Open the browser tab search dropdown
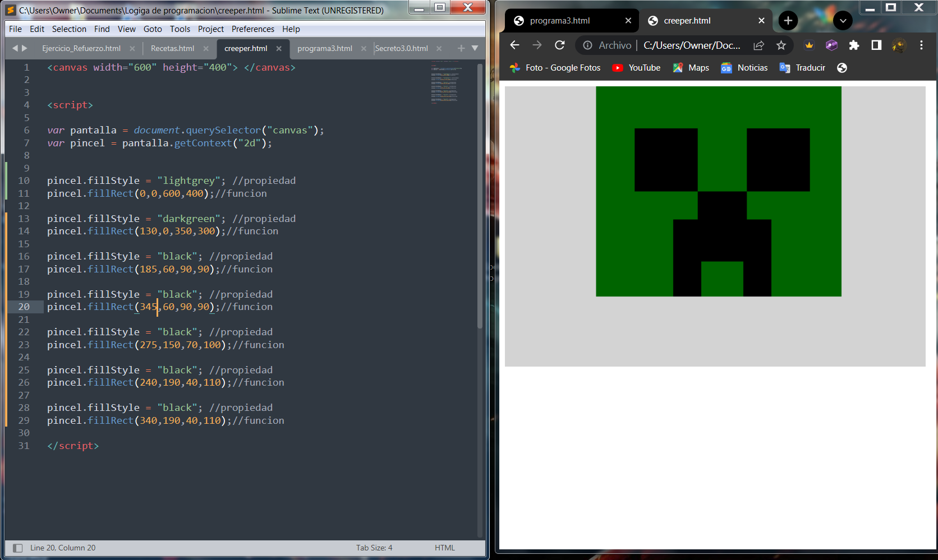This screenshot has height=560, width=938. (843, 21)
